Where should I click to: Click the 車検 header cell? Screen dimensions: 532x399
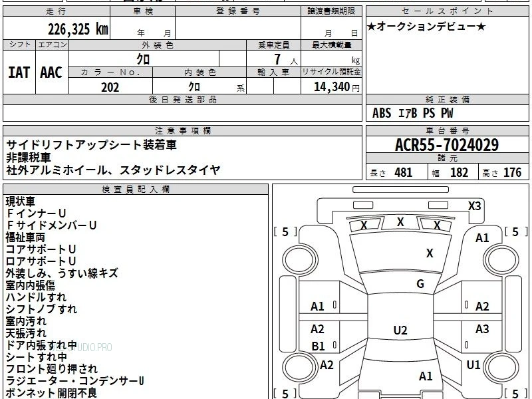(x=143, y=11)
